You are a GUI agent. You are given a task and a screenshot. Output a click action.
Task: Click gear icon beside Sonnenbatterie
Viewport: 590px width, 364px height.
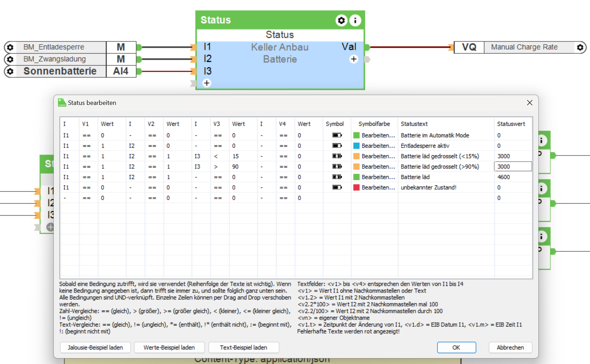click(10, 71)
